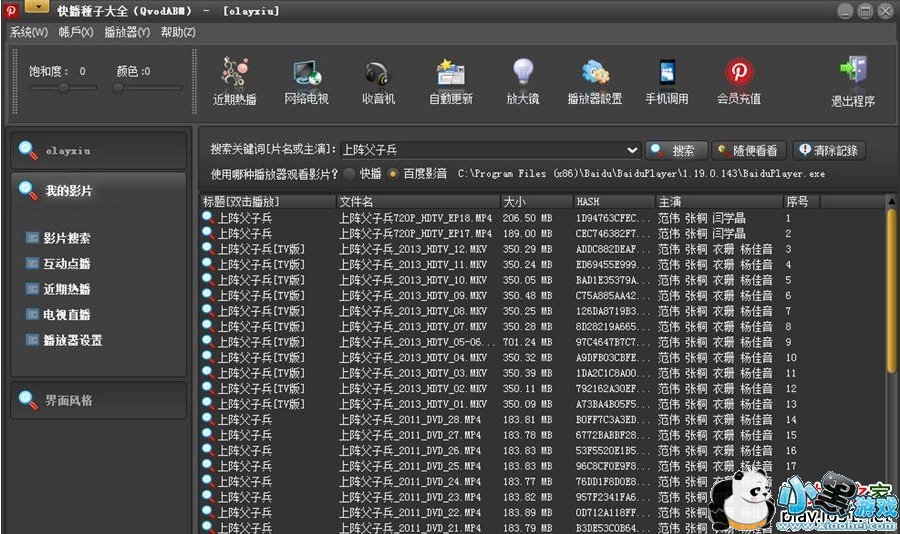
Task: Click hash value 1D94763CFEC
Action: [612, 218]
